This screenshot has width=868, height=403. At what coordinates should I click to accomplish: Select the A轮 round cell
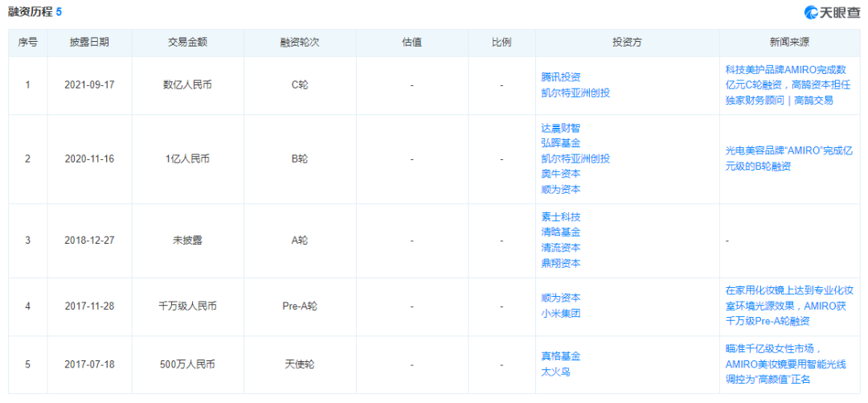click(300, 241)
